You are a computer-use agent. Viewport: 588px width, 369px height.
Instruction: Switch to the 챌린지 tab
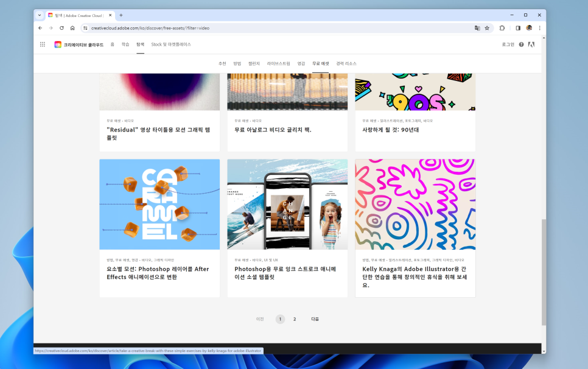(254, 63)
